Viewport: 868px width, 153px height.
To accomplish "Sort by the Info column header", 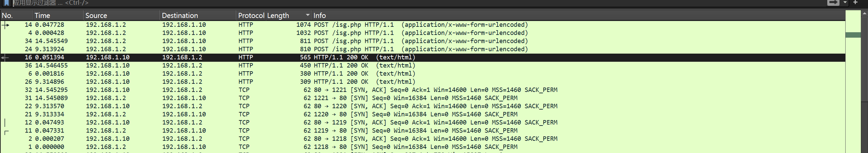I will [x=578, y=15].
